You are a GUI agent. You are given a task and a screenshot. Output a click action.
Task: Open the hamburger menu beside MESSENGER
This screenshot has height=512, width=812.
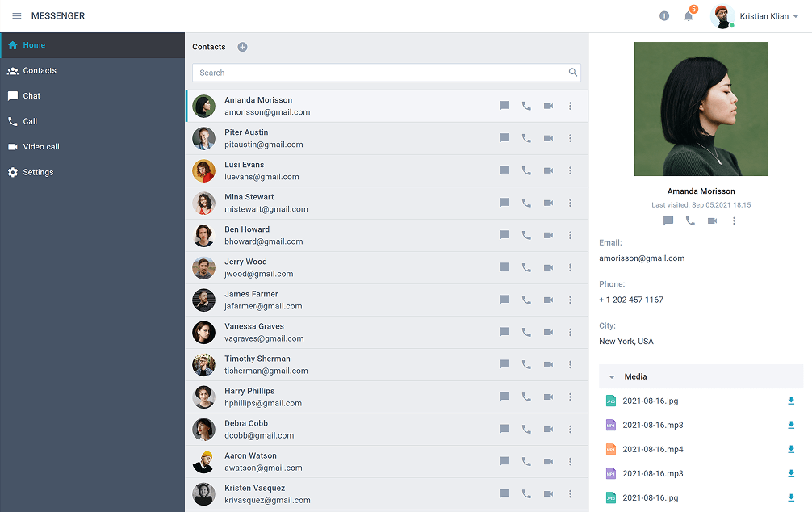[x=17, y=16]
